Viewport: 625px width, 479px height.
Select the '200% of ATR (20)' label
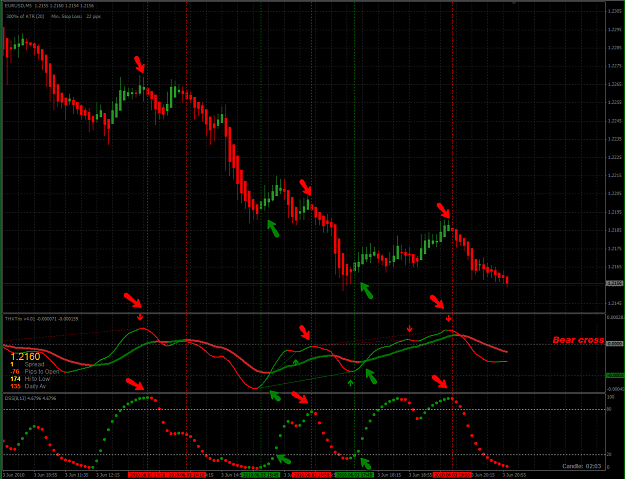pos(25,16)
